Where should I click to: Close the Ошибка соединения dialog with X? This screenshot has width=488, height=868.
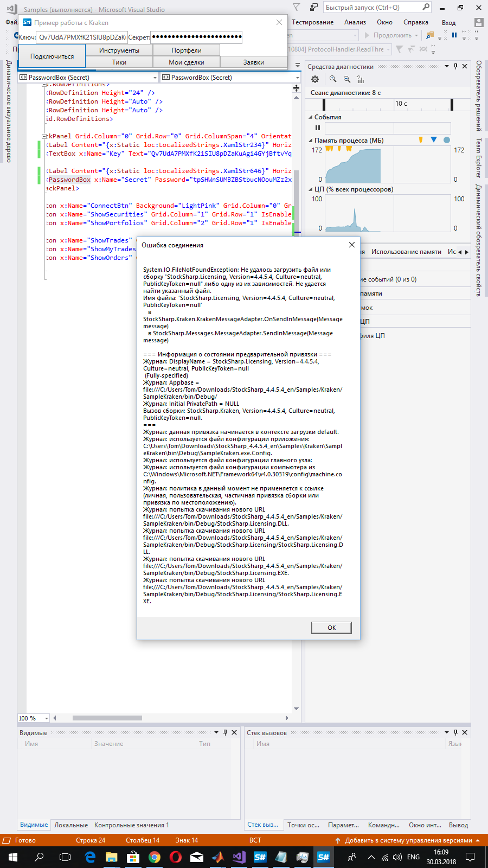[x=352, y=245]
